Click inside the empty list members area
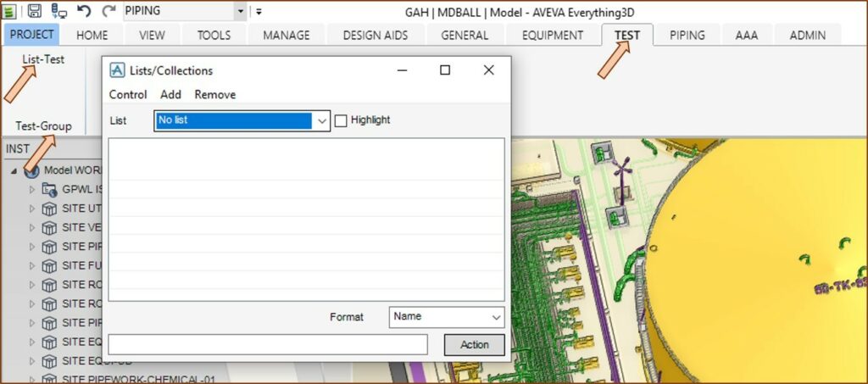This screenshot has height=384, width=868. pyautogui.click(x=306, y=220)
